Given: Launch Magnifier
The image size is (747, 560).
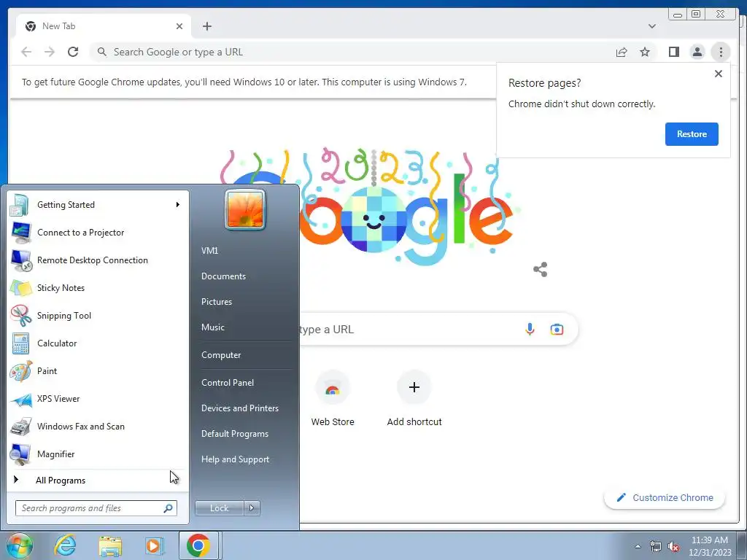Looking at the screenshot, I should [x=98, y=454].
